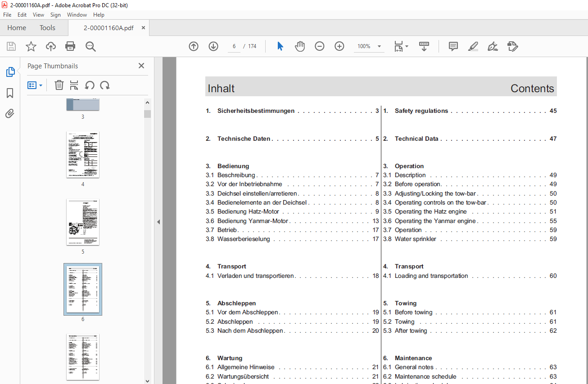The height and width of the screenshot is (384, 588).
Task: Open the find text magnifier tool
Action: click(x=90, y=46)
